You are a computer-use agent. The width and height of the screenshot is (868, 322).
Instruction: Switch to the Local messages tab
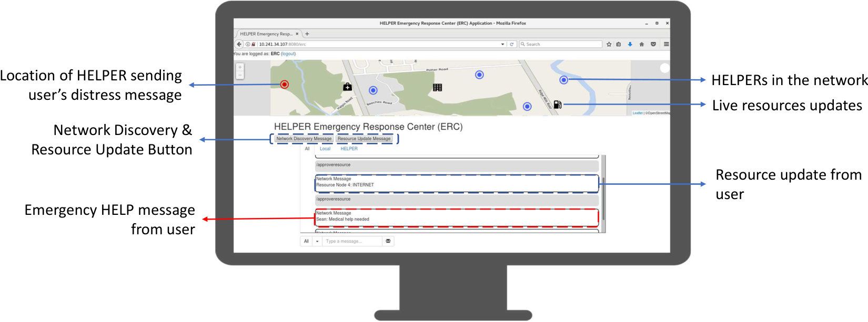325,149
